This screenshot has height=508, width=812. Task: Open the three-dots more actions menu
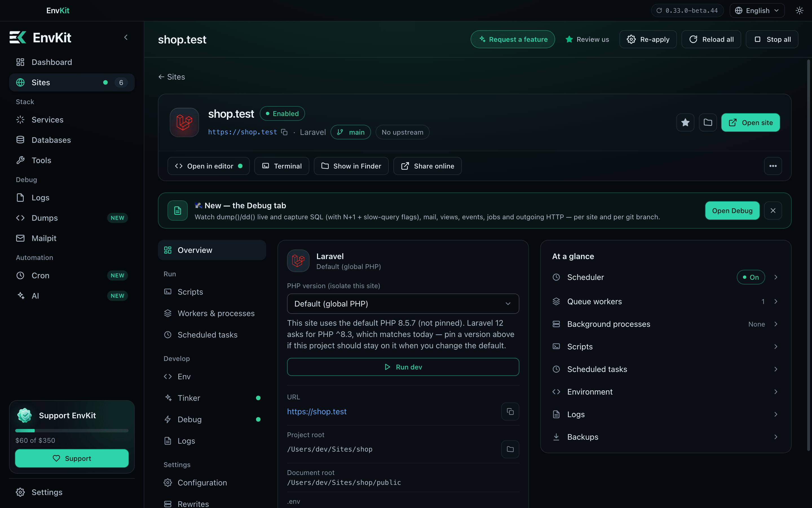click(773, 166)
